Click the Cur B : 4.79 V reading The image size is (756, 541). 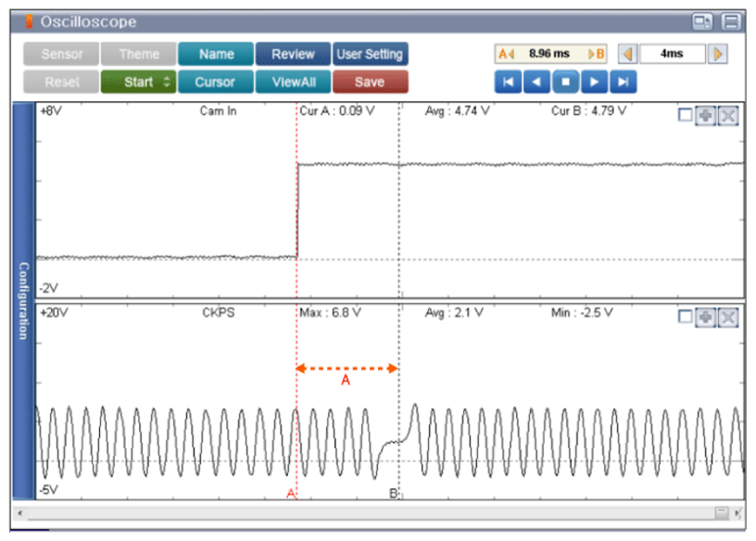[588, 111]
